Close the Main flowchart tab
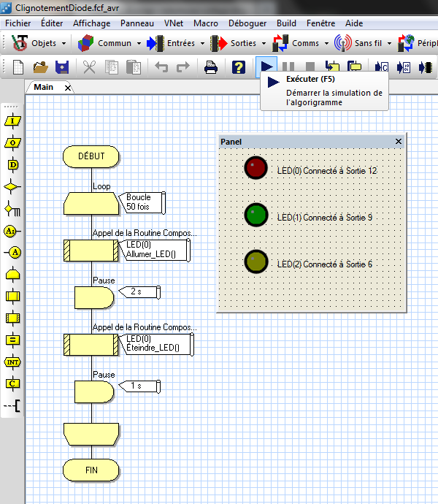438x504 pixels. (68, 88)
